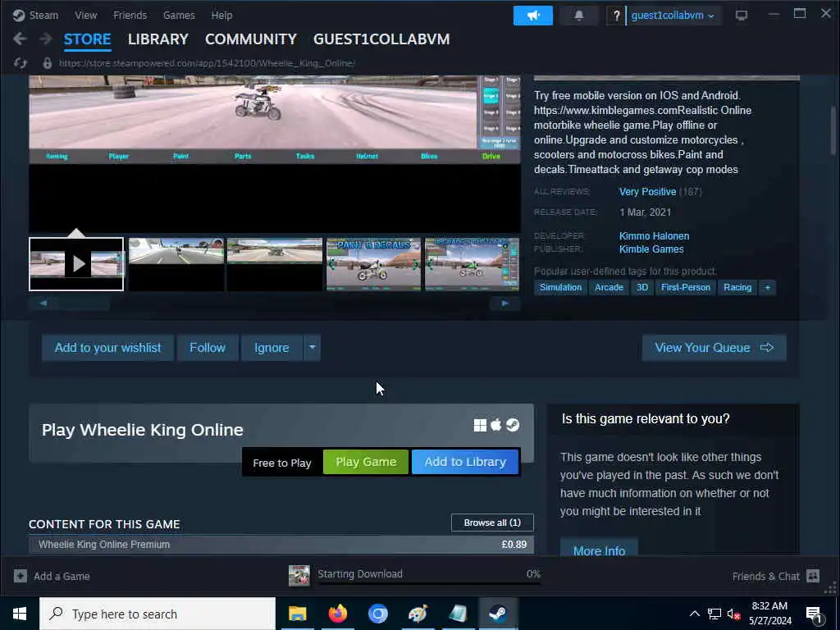Click the network tray icon
The width and height of the screenshot is (840, 630).
(714, 614)
